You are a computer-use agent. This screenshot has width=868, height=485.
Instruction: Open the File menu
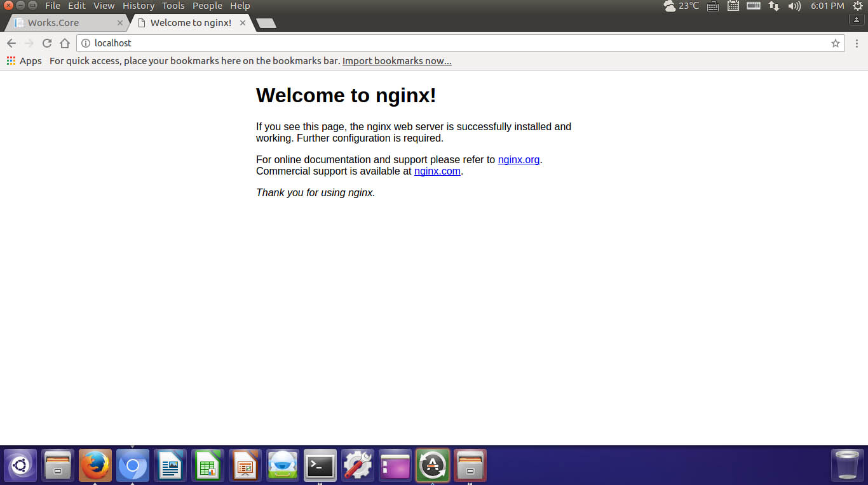(53, 6)
